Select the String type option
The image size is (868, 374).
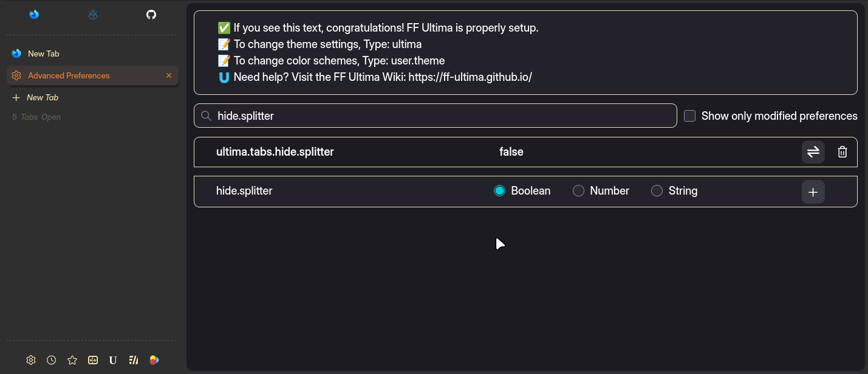[x=657, y=191]
